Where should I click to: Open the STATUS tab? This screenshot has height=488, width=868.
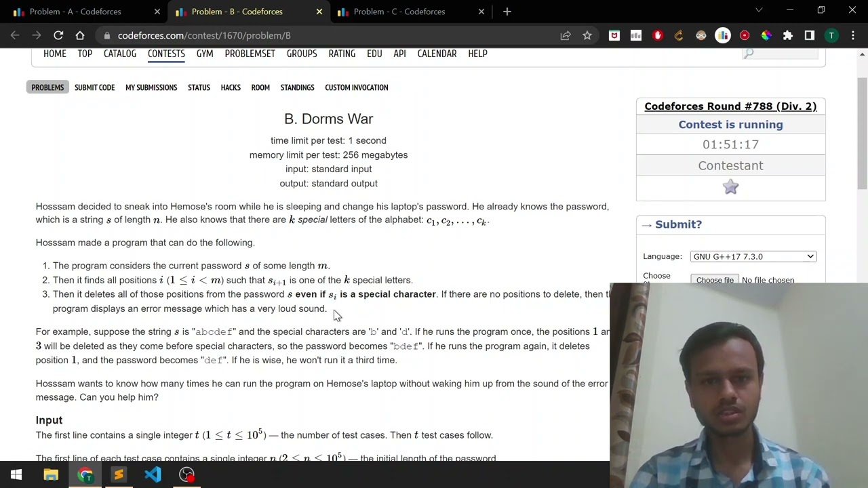coord(199,87)
